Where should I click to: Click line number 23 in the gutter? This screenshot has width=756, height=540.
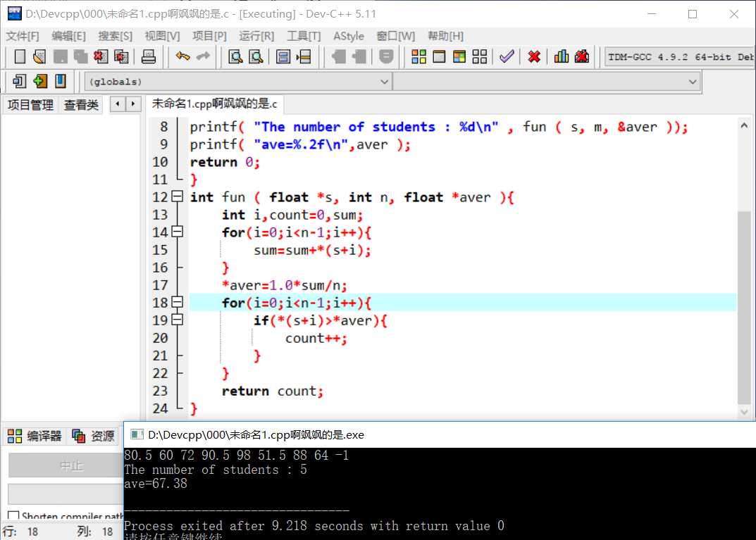[160, 391]
